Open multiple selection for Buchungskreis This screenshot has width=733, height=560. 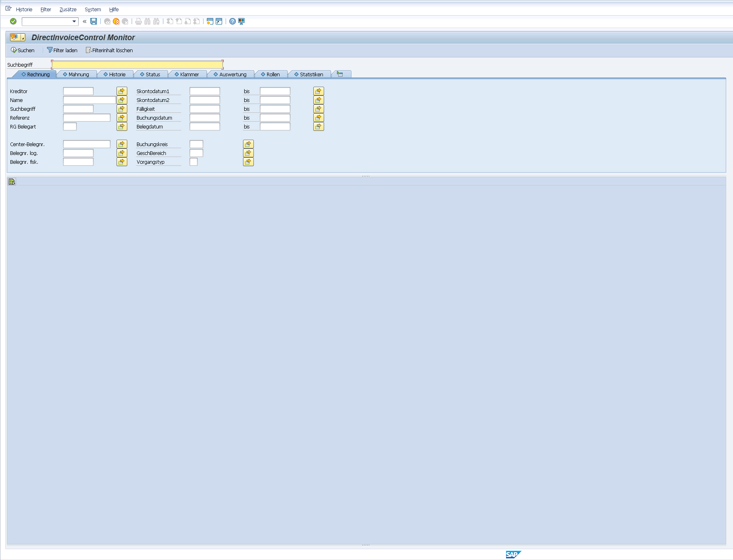click(x=248, y=144)
